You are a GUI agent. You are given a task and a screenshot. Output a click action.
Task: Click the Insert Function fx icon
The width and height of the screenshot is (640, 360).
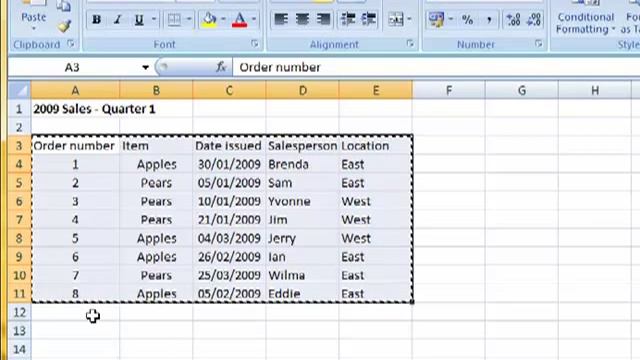pyautogui.click(x=221, y=67)
